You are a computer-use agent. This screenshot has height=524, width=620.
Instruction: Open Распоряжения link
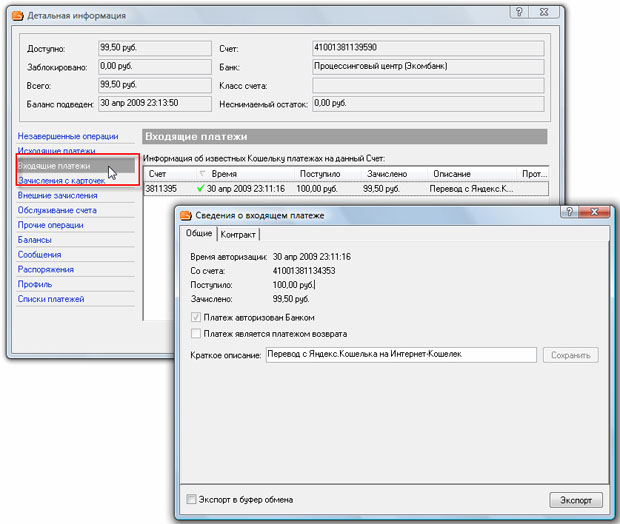click(x=45, y=269)
